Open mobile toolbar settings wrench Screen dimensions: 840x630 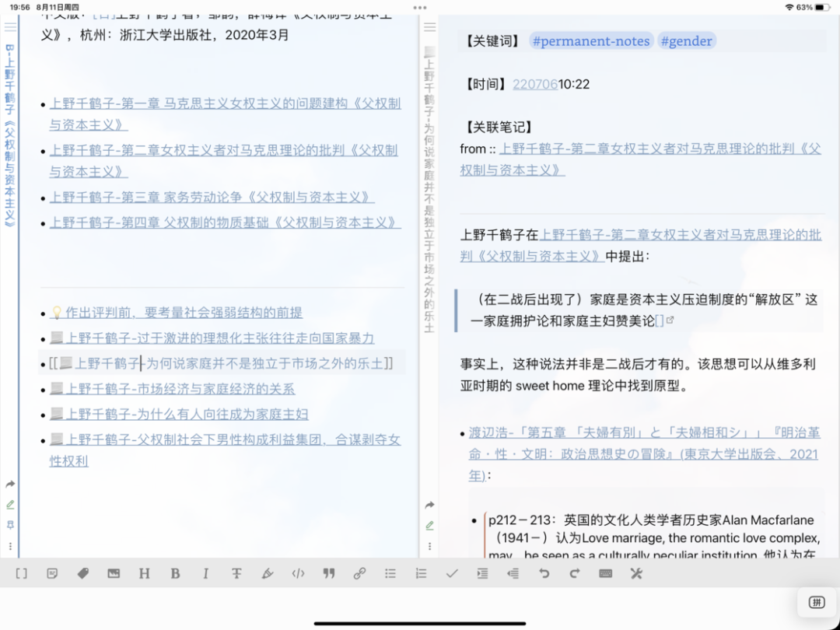636,574
